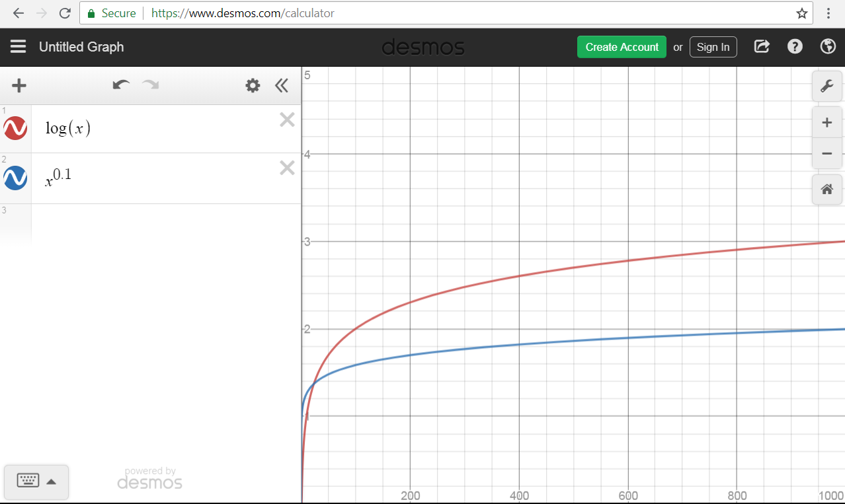Viewport: 845px width, 504px height.
Task: Open the Chrome three-dot menu
Action: pos(828,13)
